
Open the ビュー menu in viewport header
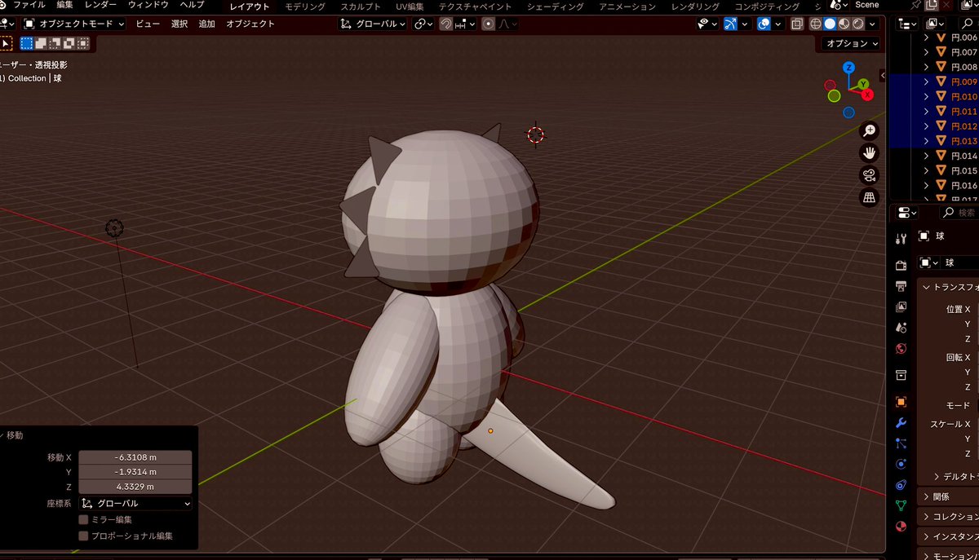(148, 24)
